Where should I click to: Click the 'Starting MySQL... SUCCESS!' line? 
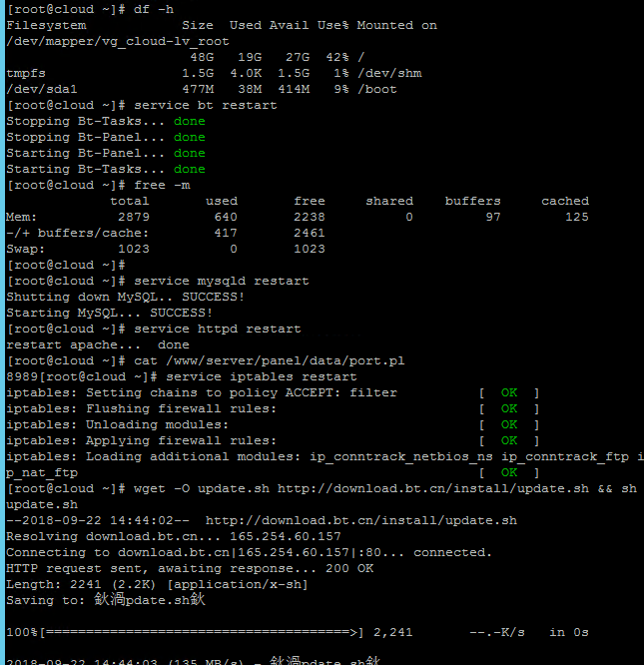[110, 313]
